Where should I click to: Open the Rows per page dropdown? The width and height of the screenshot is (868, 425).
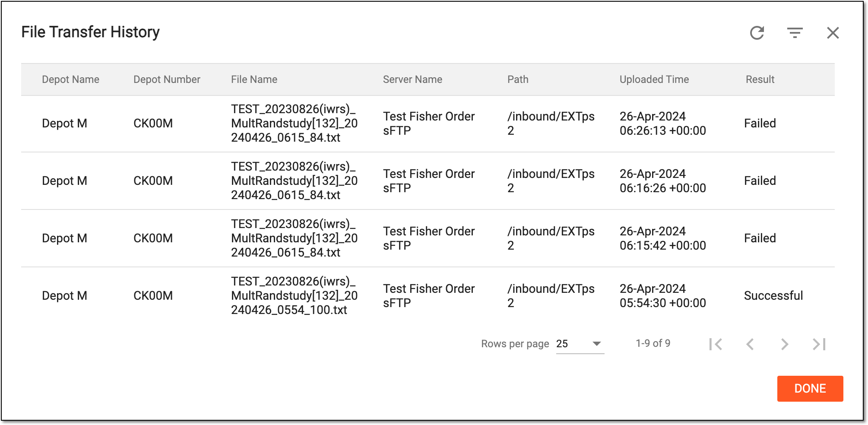click(x=580, y=344)
